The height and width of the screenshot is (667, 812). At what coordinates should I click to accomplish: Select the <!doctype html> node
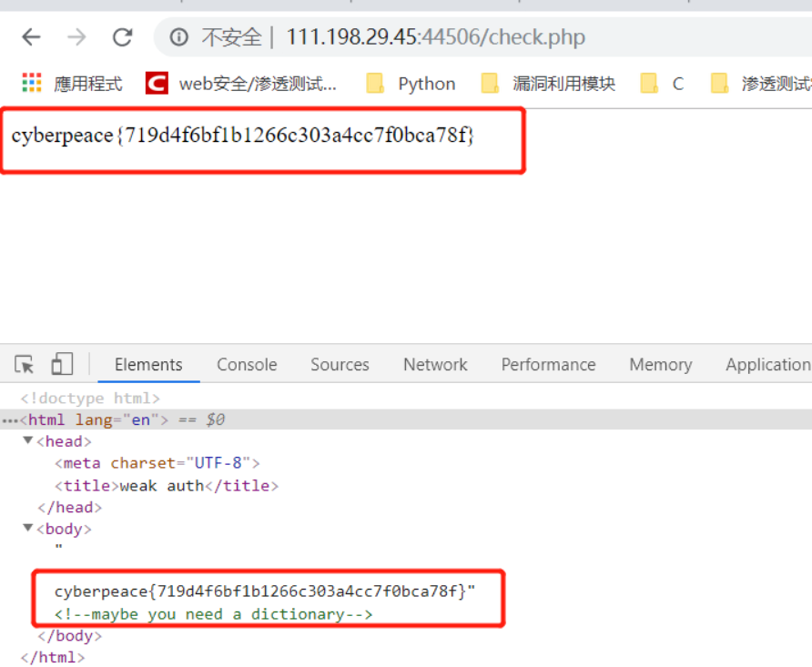90,398
